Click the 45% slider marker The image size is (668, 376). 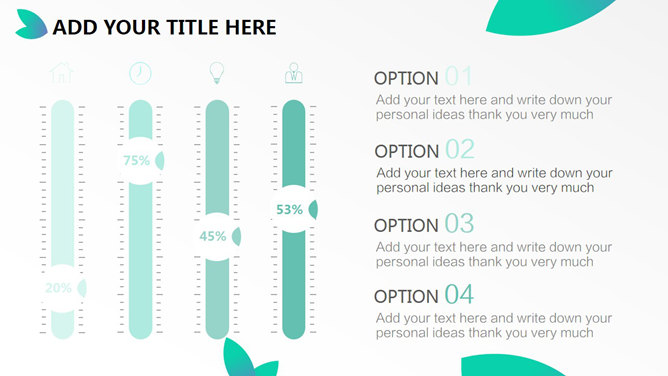click(x=217, y=236)
